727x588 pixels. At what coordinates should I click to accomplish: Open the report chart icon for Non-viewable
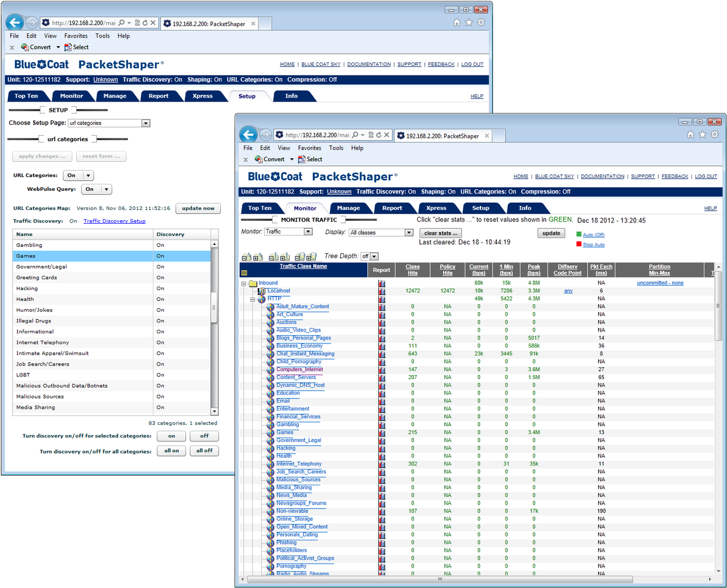(x=382, y=511)
